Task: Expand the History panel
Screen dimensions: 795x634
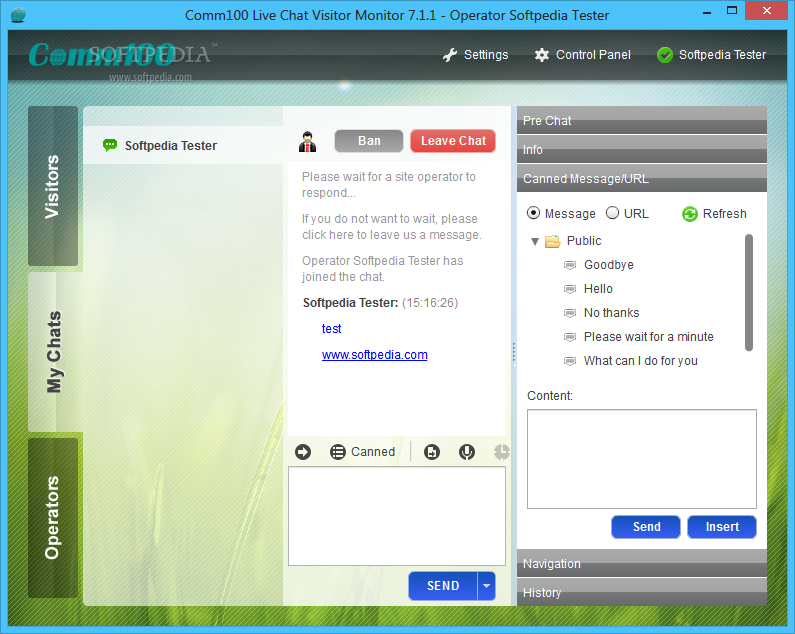Action: tap(642, 592)
